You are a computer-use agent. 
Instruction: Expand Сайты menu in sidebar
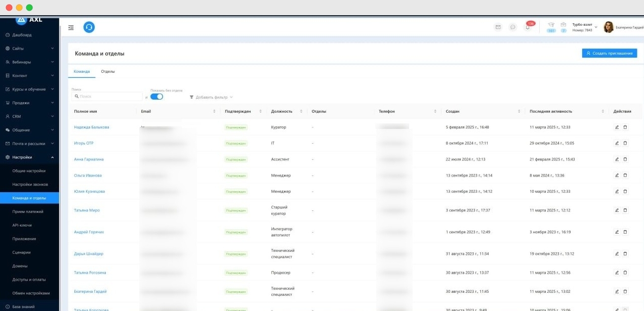[x=29, y=49]
